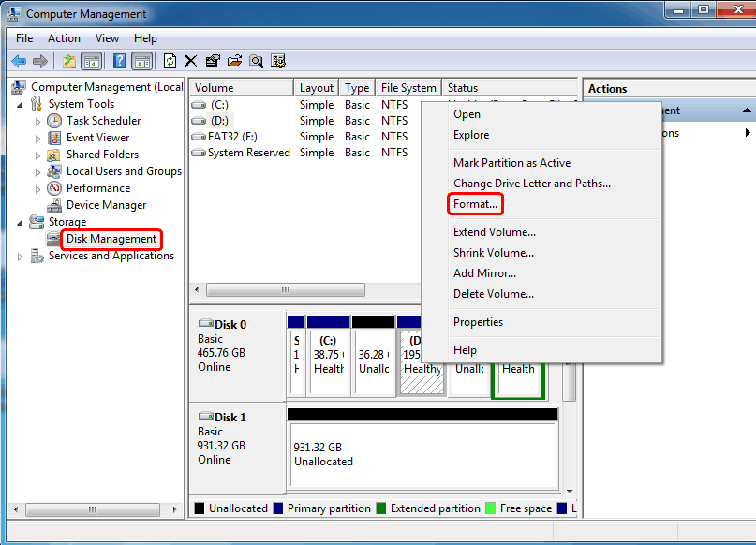The height and width of the screenshot is (545, 756).
Task: Click the volume list horizontal scrollbar
Action: click(286, 289)
